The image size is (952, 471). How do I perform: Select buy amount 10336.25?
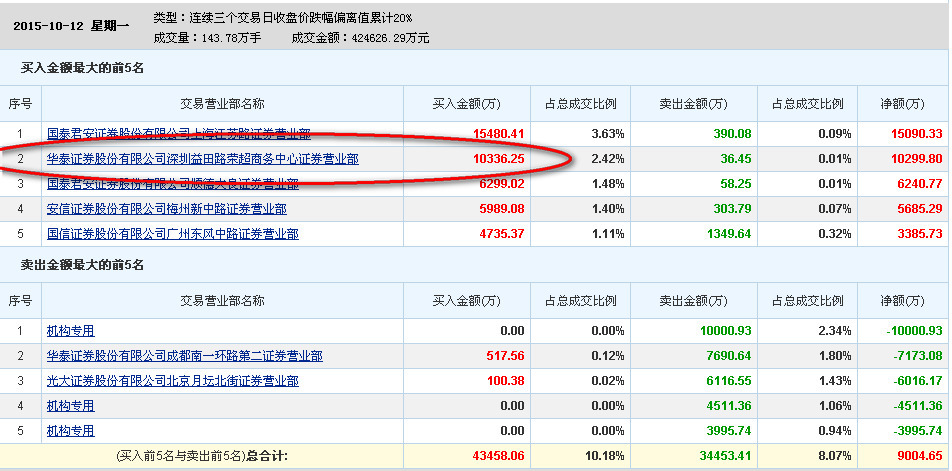click(498, 159)
